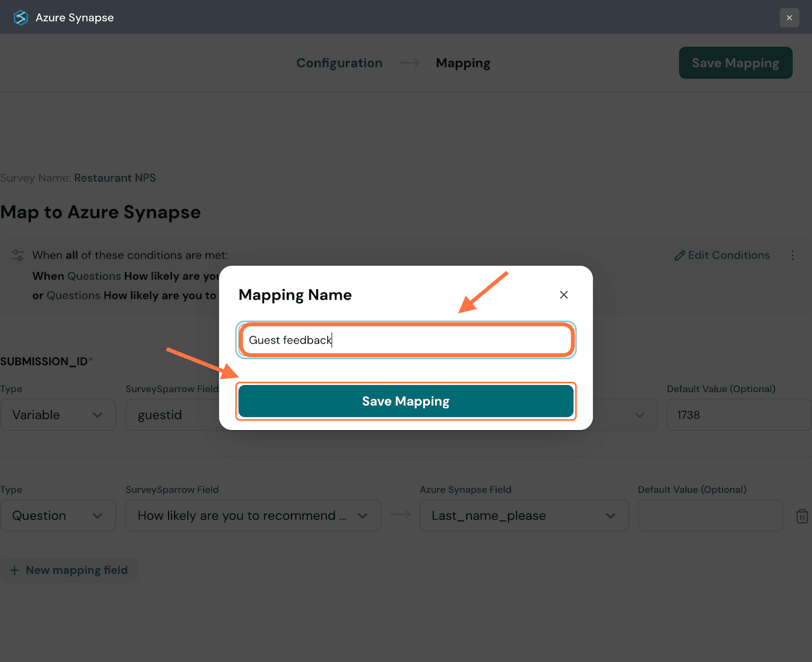Select the Mapping step tab
This screenshot has height=662, width=812.
(x=463, y=63)
